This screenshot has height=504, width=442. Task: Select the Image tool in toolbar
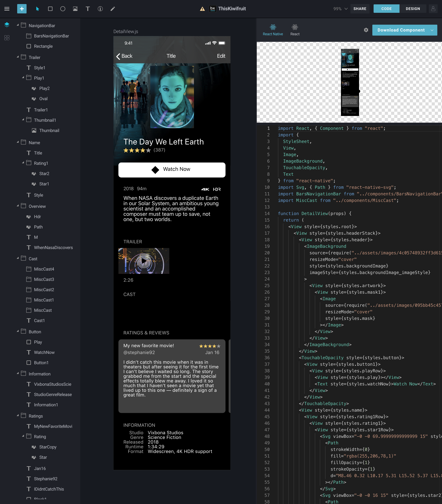coord(75,9)
